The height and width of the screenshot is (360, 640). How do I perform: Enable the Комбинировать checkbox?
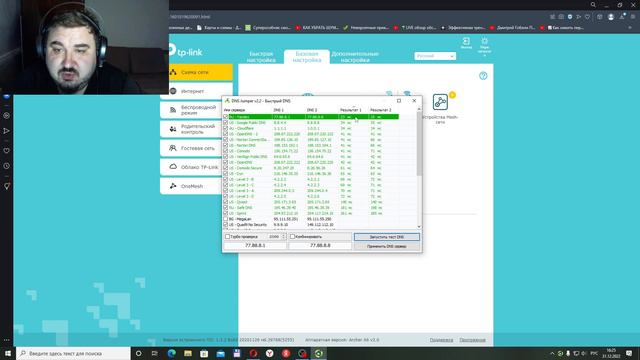[293, 237]
